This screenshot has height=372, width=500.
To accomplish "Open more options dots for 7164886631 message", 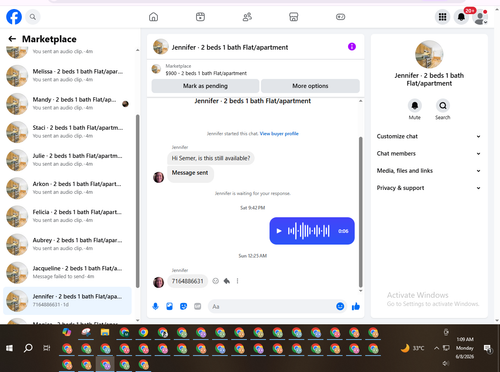I will (237, 281).
